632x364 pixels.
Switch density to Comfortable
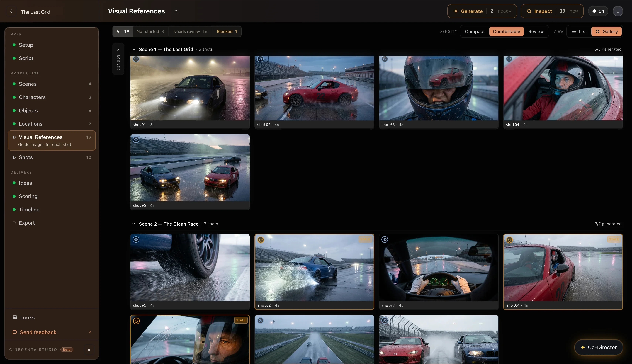[x=507, y=31]
